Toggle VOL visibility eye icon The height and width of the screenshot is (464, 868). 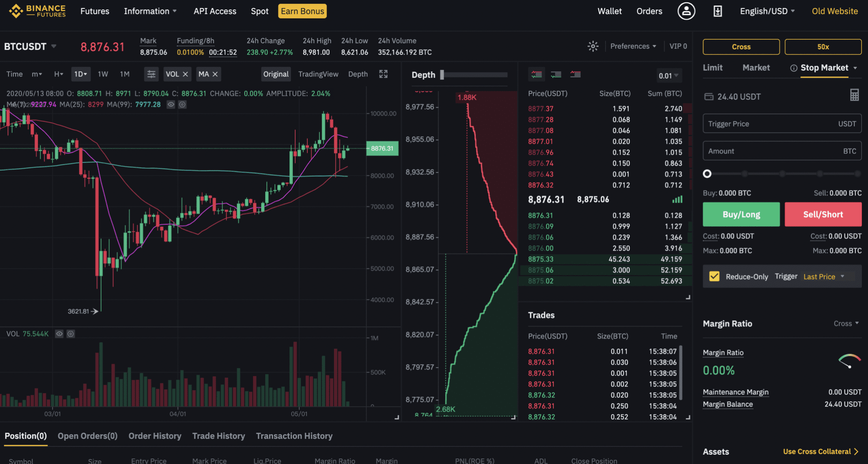59,334
